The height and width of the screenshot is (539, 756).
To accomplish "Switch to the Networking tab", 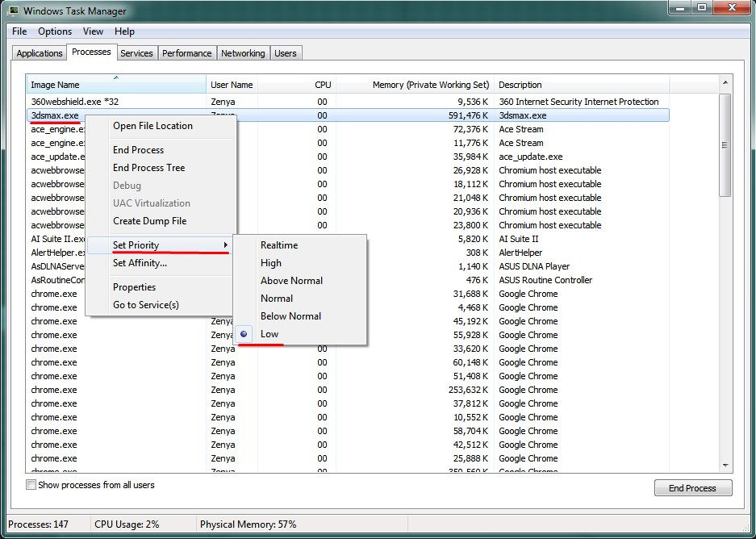I will click(x=243, y=53).
